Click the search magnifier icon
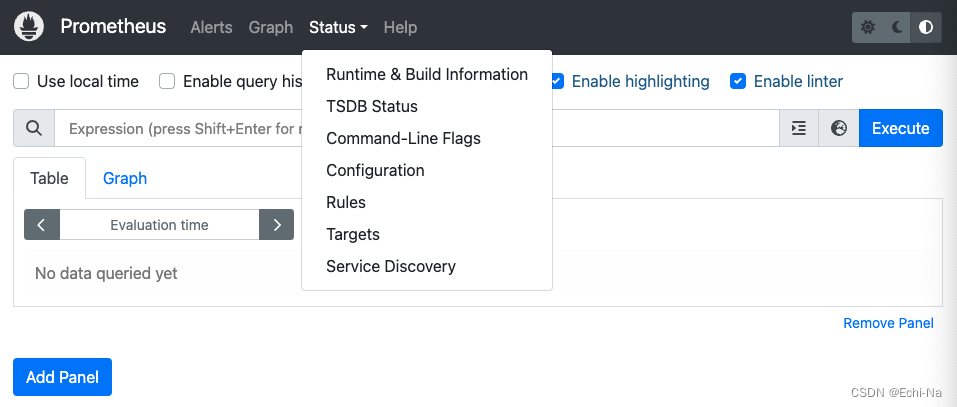The image size is (957, 407). pos(34,129)
